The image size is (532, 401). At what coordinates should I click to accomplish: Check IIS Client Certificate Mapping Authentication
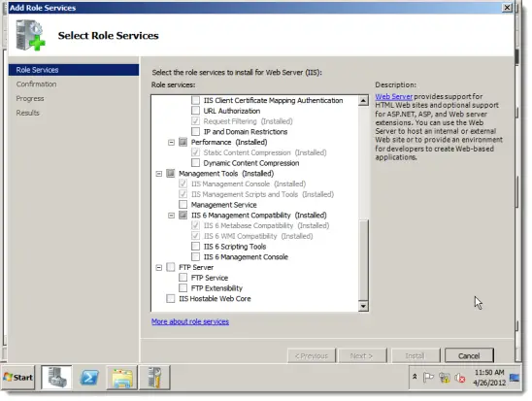[195, 100]
